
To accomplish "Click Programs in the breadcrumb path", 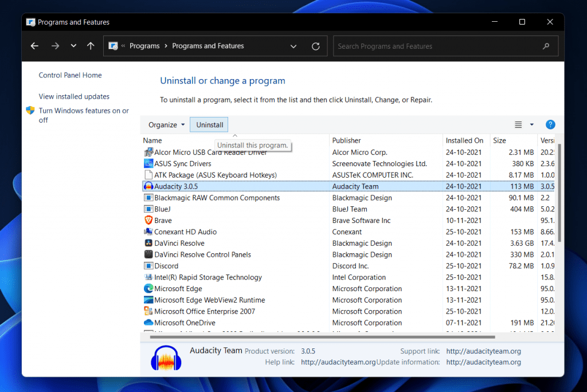I will 144,46.
